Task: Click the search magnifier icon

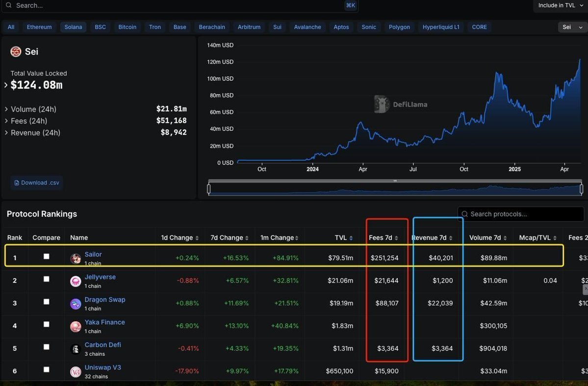Action: tap(8, 5)
